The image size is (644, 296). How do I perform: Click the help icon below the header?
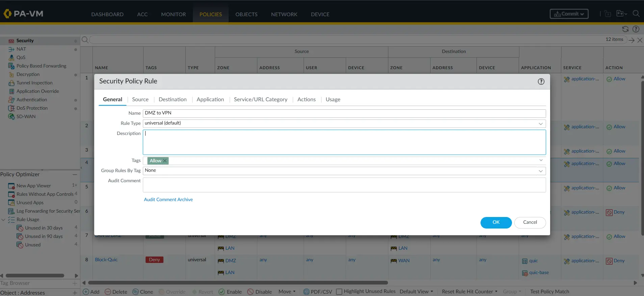636,29
